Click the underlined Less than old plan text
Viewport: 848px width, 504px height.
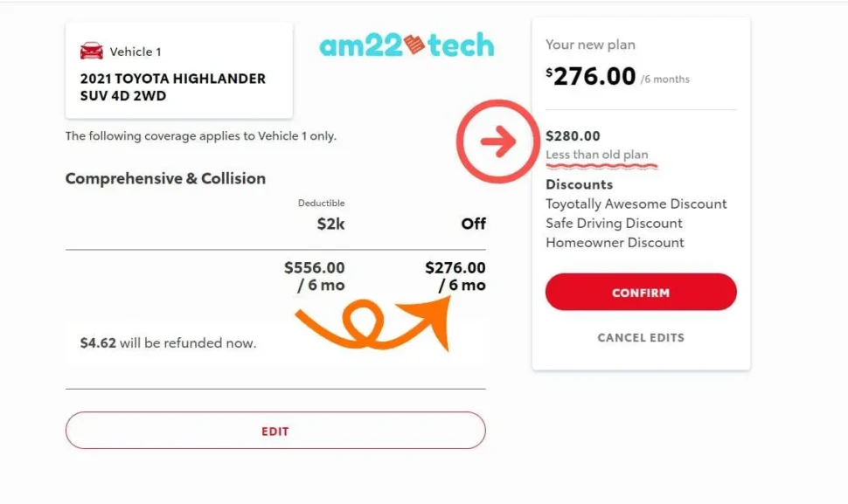pyautogui.click(x=600, y=154)
